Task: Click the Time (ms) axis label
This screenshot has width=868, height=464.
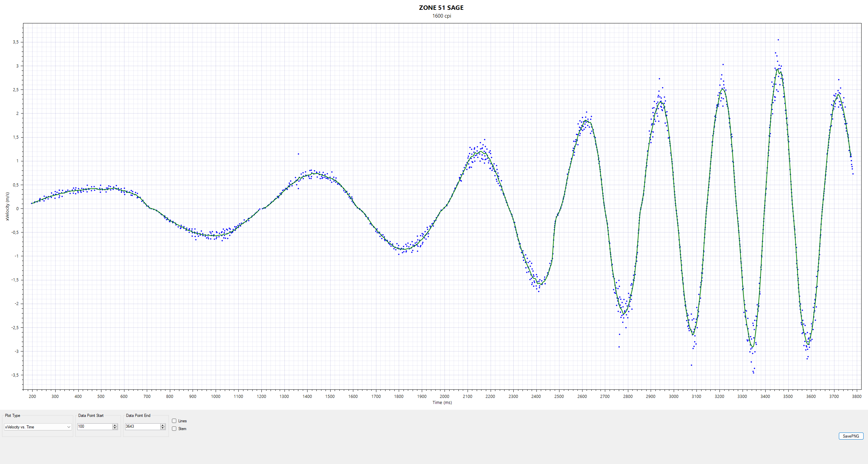Action: [442, 402]
